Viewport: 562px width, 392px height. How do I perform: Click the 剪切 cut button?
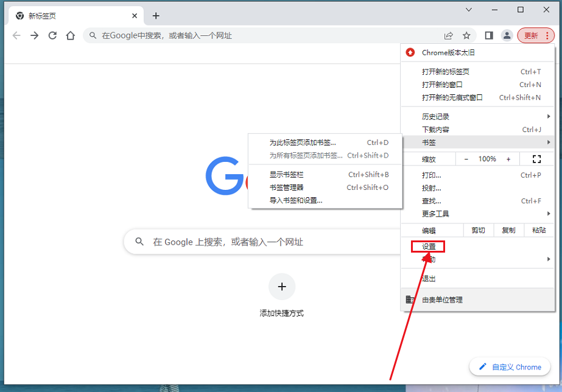pos(479,230)
